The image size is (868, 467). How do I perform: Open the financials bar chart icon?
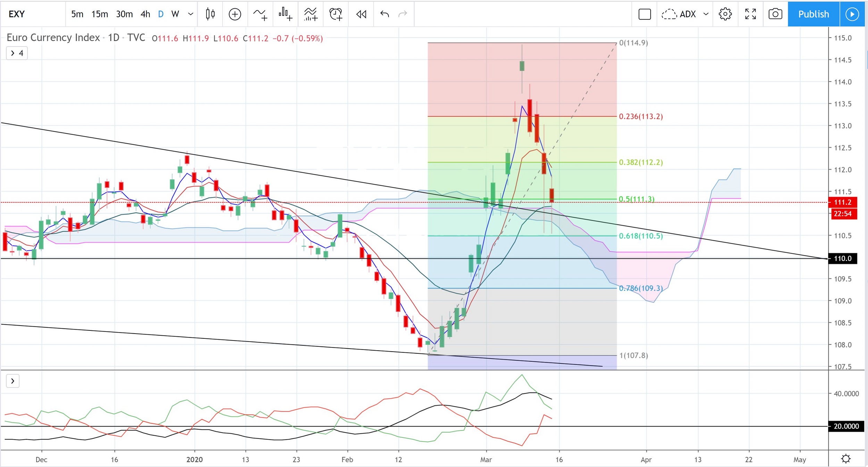[285, 14]
